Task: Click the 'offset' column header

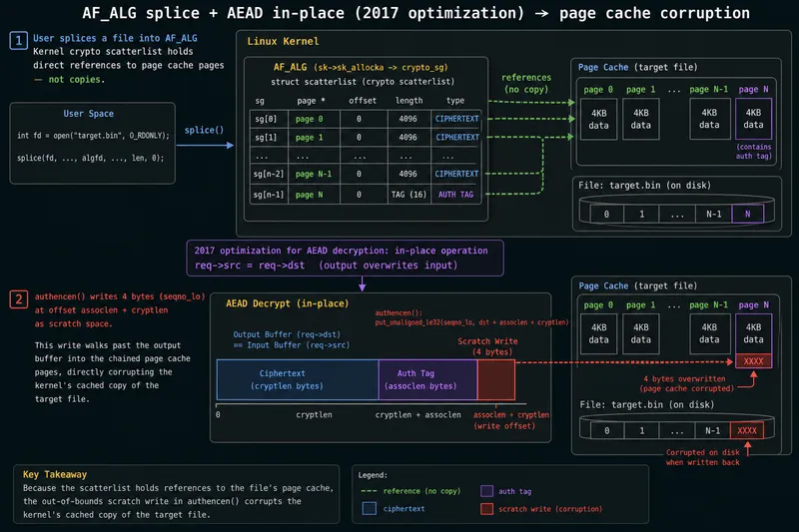Action: (363, 101)
